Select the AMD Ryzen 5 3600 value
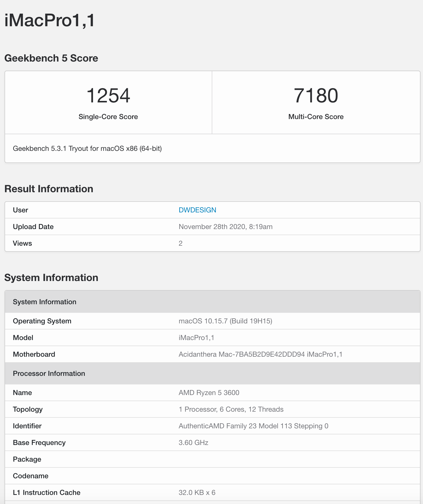423x504 pixels. (x=209, y=393)
